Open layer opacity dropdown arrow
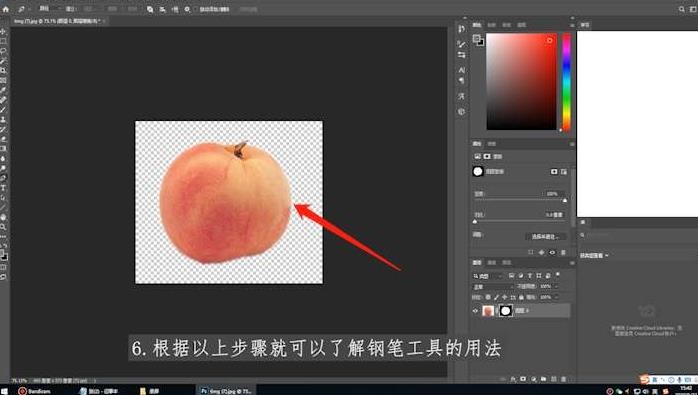 click(556, 287)
